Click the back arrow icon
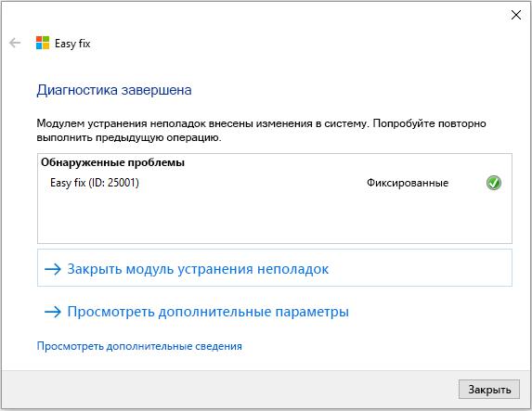Viewport: 532px width, 411px height. (x=15, y=43)
